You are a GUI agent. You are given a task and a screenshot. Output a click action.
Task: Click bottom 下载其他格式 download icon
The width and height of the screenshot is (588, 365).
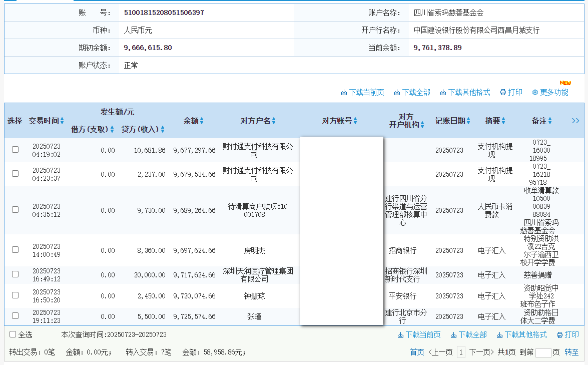point(499,335)
